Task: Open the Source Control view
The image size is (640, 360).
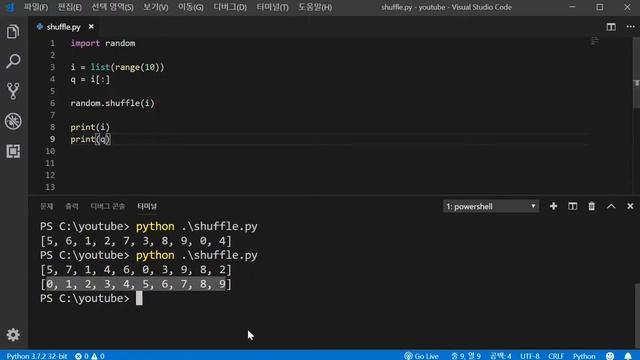Action: tap(13, 91)
